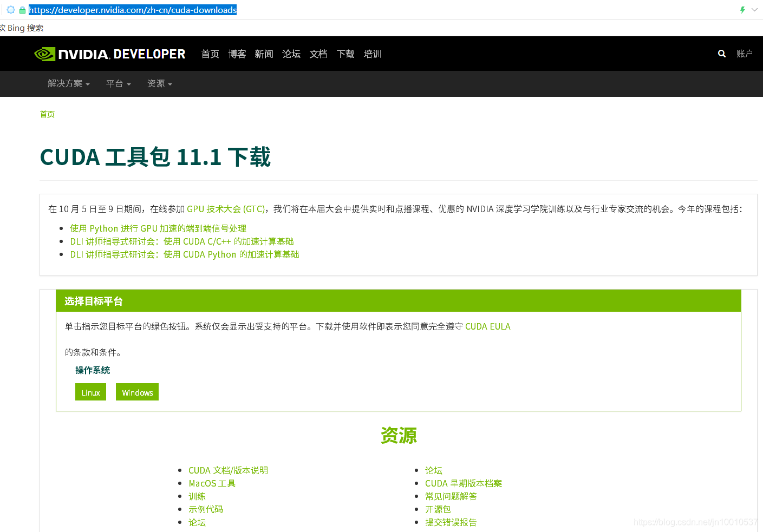
Task: Expand the 解决方案 dropdown menu
Action: [x=69, y=84]
